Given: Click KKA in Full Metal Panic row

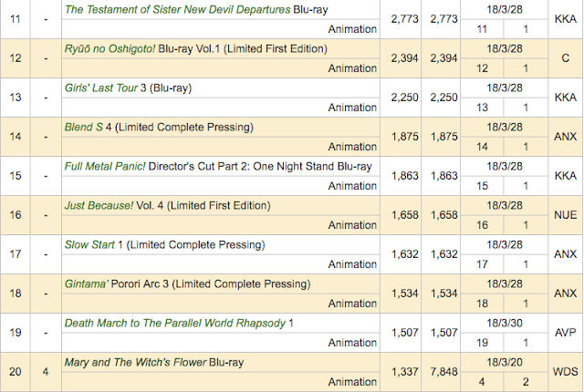Looking at the screenshot, I should (566, 176).
